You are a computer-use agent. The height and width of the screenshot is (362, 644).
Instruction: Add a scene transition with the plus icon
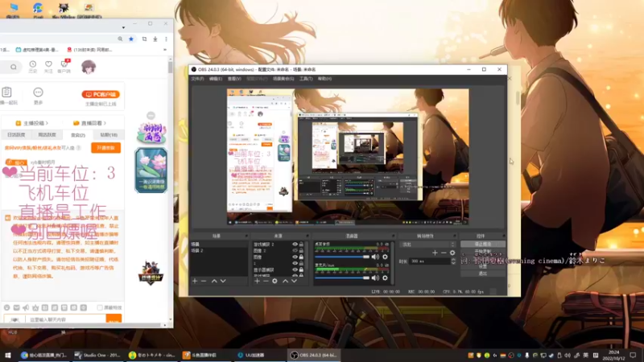pyautogui.click(x=435, y=253)
